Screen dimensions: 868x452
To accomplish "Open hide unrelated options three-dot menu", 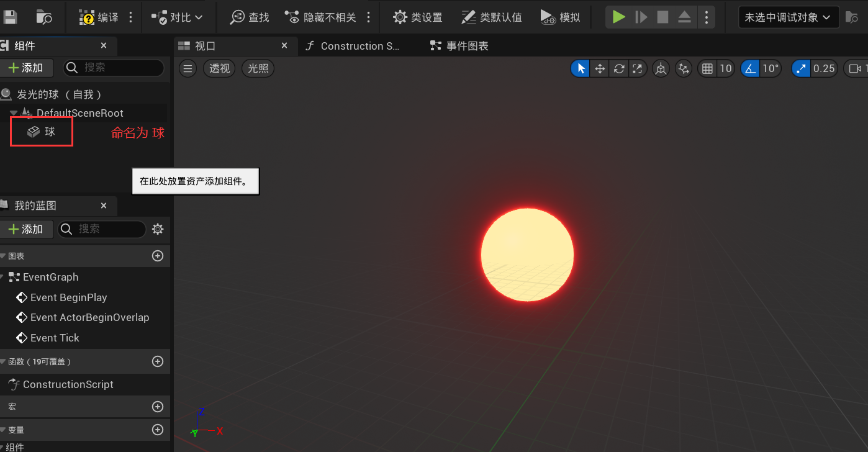I will (x=368, y=17).
